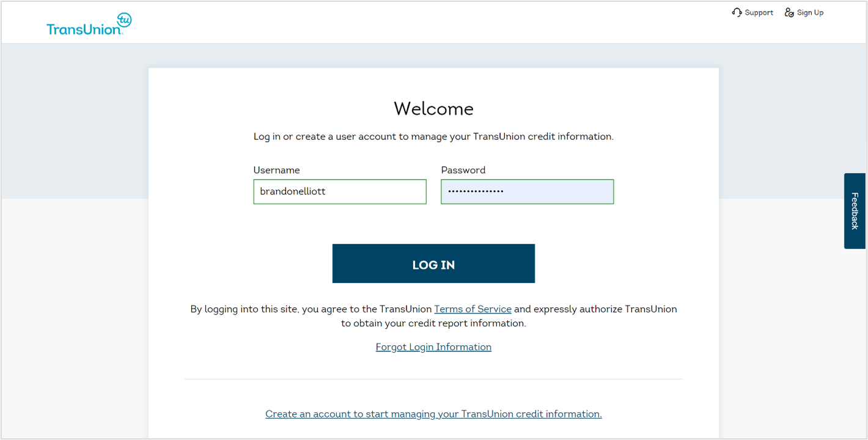
Task: Click the Password label
Action: point(463,170)
